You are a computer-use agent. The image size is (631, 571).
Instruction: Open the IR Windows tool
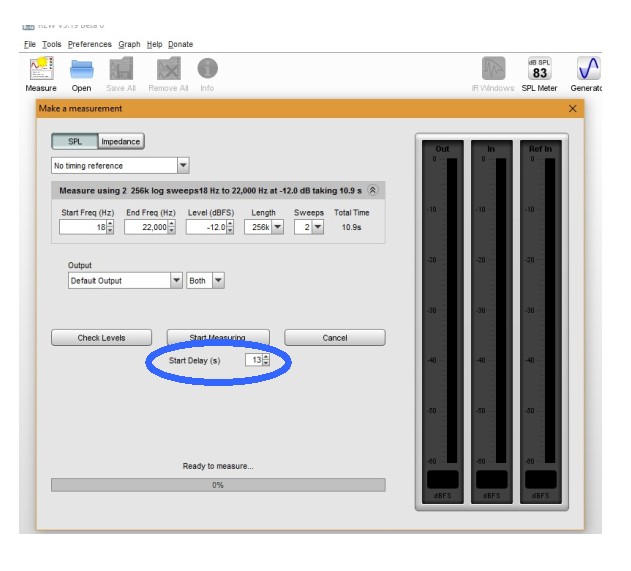494,69
